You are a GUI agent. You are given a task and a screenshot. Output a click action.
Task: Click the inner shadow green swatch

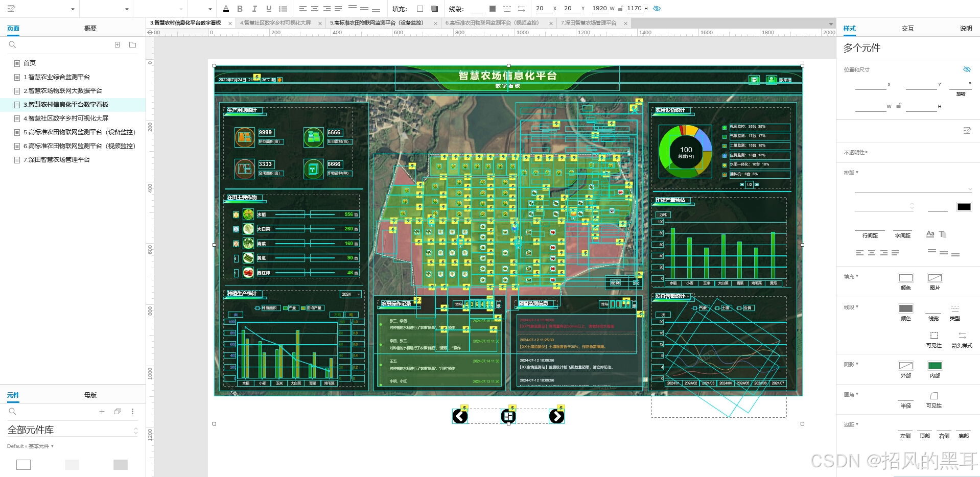click(x=935, y=366)
